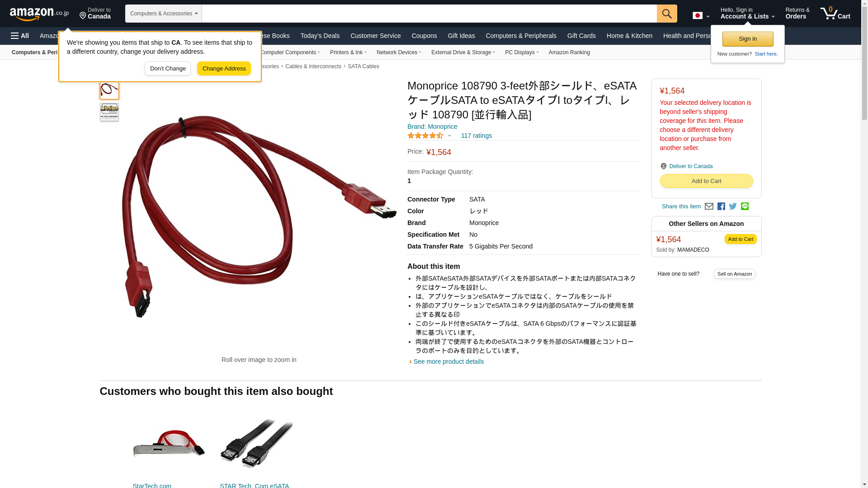The image size is (868, 488).
Task: Add item to cart in buy box
Action: pos(706,181)
